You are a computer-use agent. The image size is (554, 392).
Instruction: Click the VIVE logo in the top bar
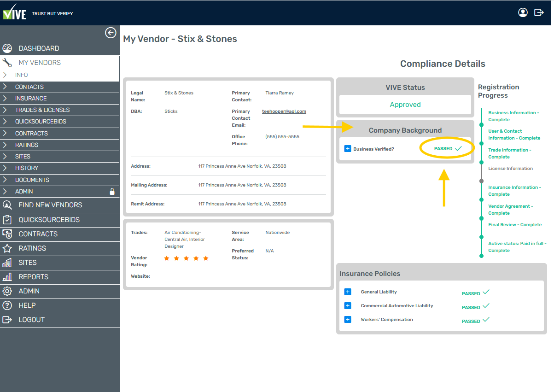pos(14,12)
